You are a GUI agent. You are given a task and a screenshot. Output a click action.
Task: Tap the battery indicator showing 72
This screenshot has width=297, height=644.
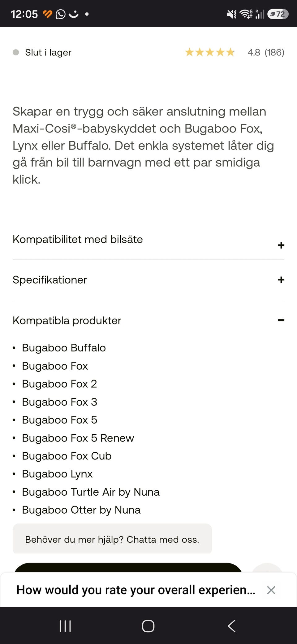(x=278, y=14)
